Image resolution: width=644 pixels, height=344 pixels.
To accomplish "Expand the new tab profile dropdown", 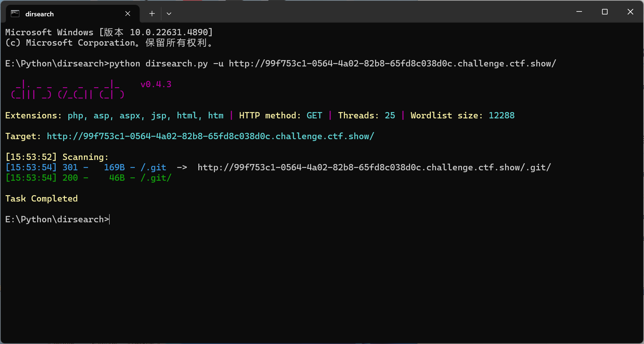I will (169, 14).
